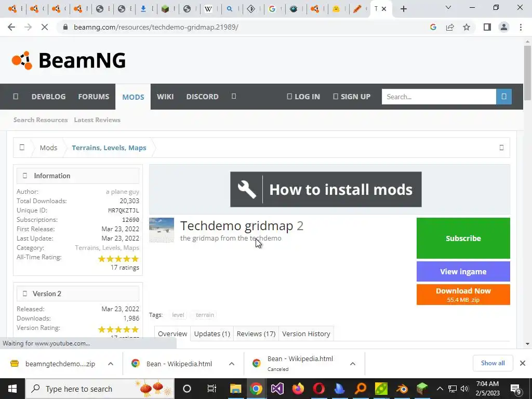Close the downloads bar

click(523, 363)
